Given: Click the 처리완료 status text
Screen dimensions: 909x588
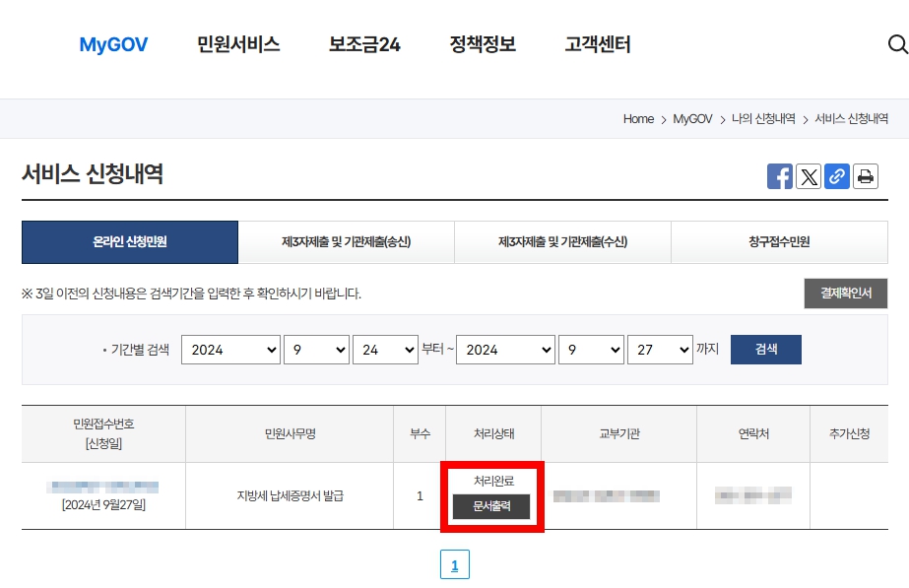Looking at the screenshot, I should [x=494, y=481].
